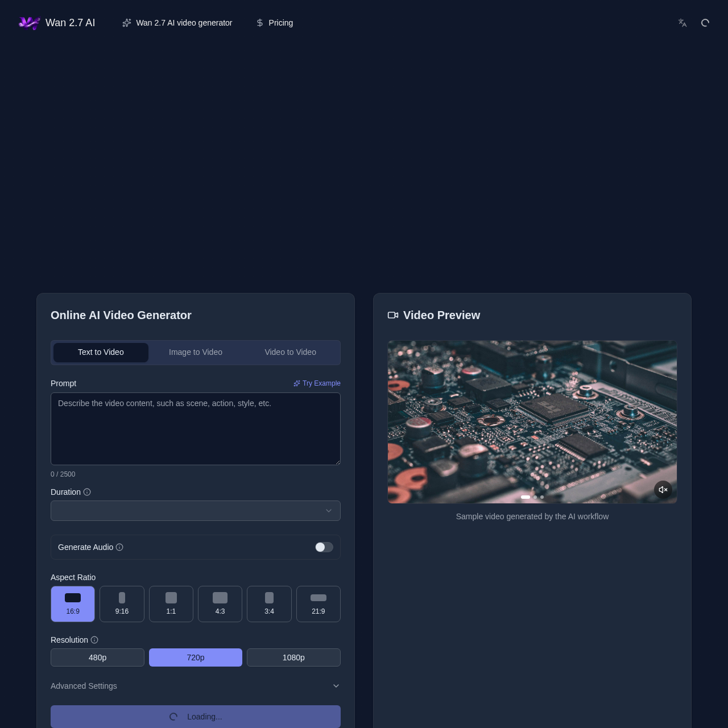This screenshot has width=728, height=728.
Task: Expand the Advanced Settings section
Action: [x=84, y=686]
